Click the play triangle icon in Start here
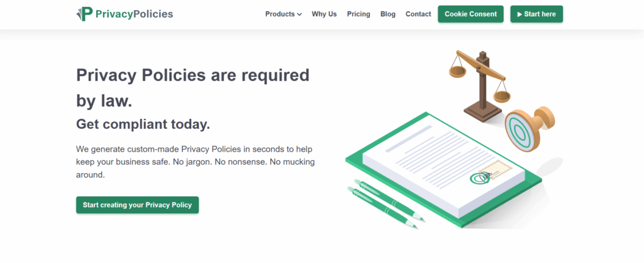 [x=519, y=14]
